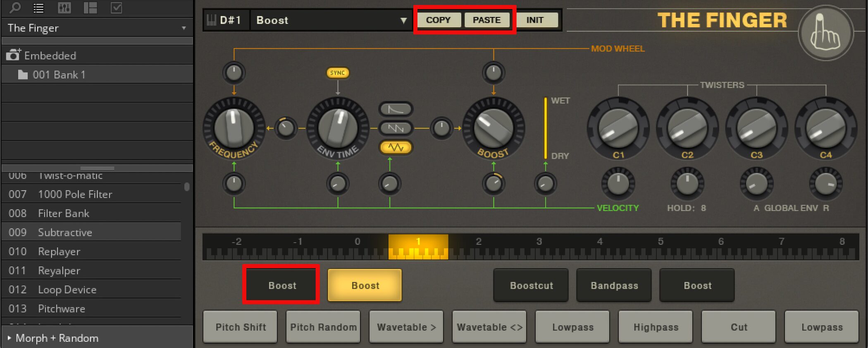Image resolution: width=868 pixels, height=348 pixels.
Task: Click the mod wheel knob above Frequency
Action: coord(234,73)
